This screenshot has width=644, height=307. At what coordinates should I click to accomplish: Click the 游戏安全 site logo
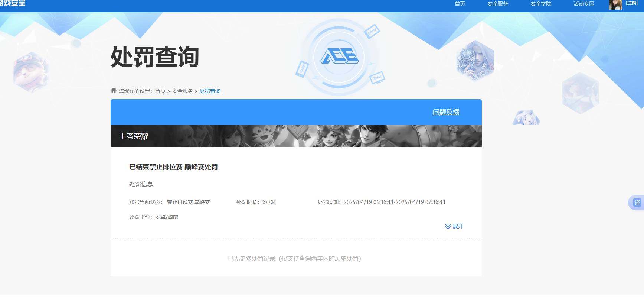pos(13,3)
